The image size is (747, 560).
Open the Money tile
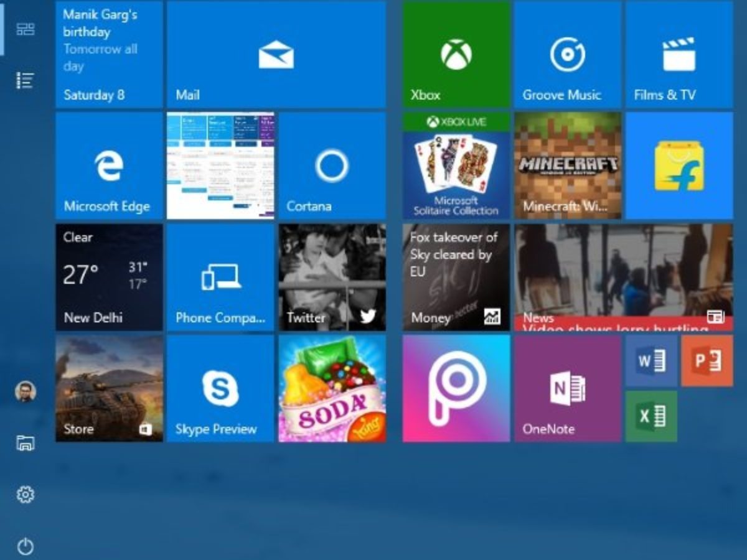click(x=456, y=277)
